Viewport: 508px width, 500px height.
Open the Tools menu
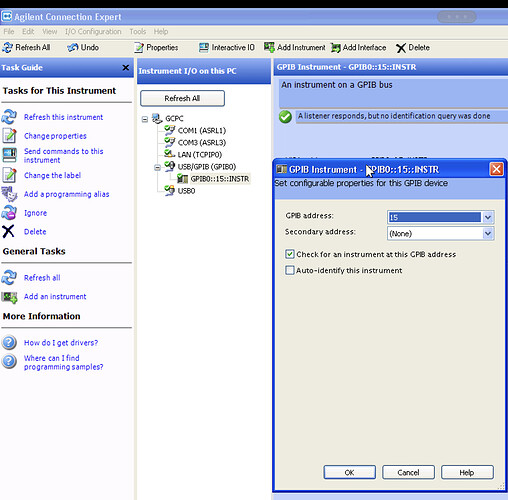click(138, 32)
